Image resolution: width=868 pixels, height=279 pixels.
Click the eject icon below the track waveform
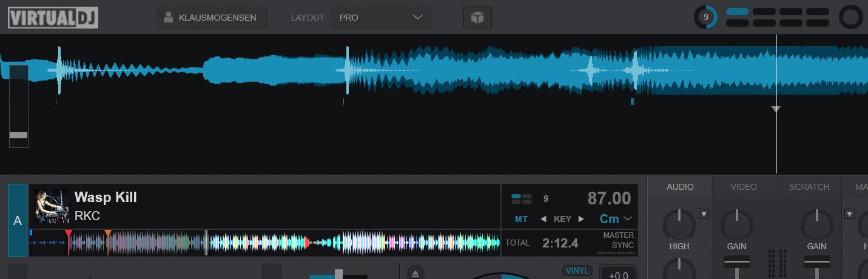(415, 274)
